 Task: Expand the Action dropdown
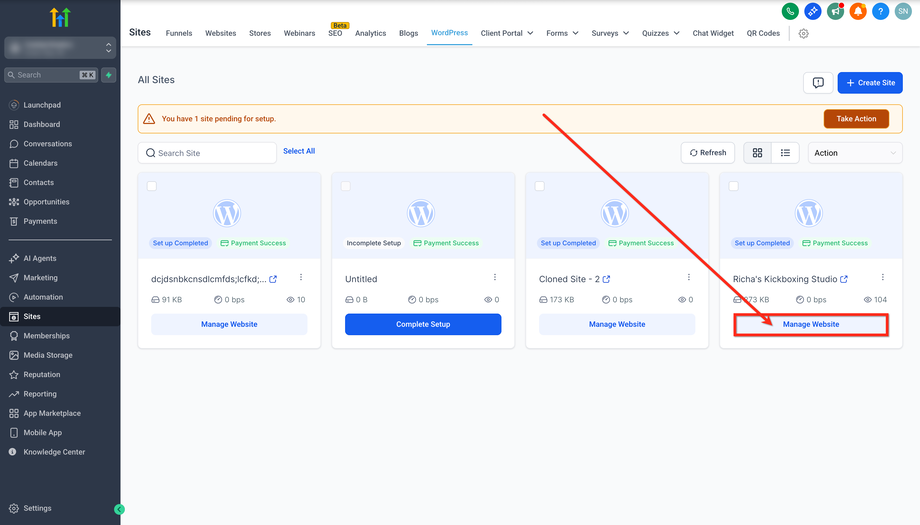855,153
